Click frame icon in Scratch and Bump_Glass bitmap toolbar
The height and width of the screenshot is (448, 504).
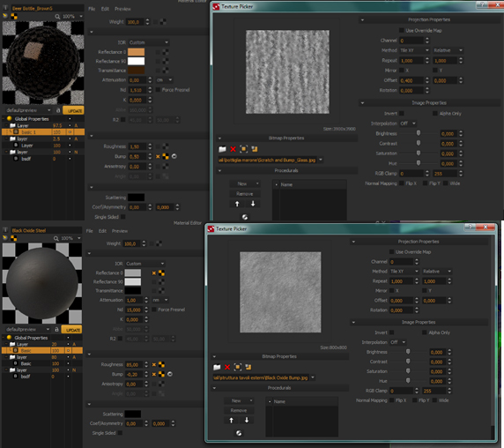click(x=244, y=149)
